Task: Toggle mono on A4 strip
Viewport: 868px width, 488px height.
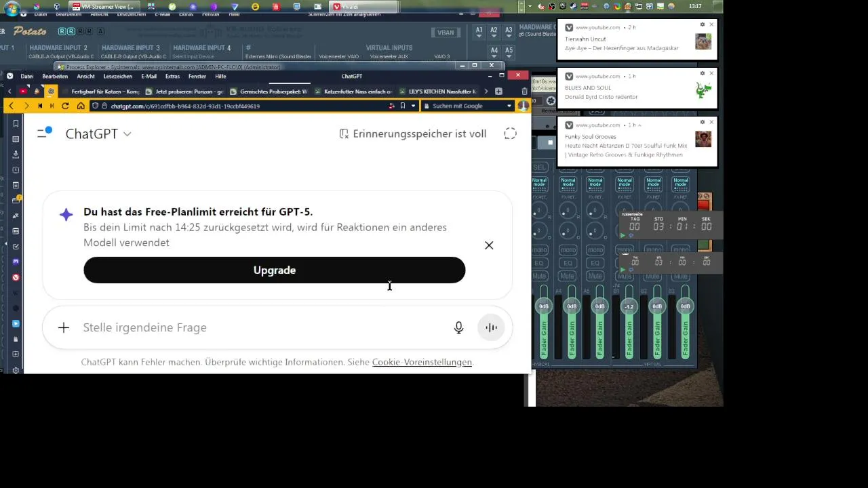Action: (x=568, y=250)
